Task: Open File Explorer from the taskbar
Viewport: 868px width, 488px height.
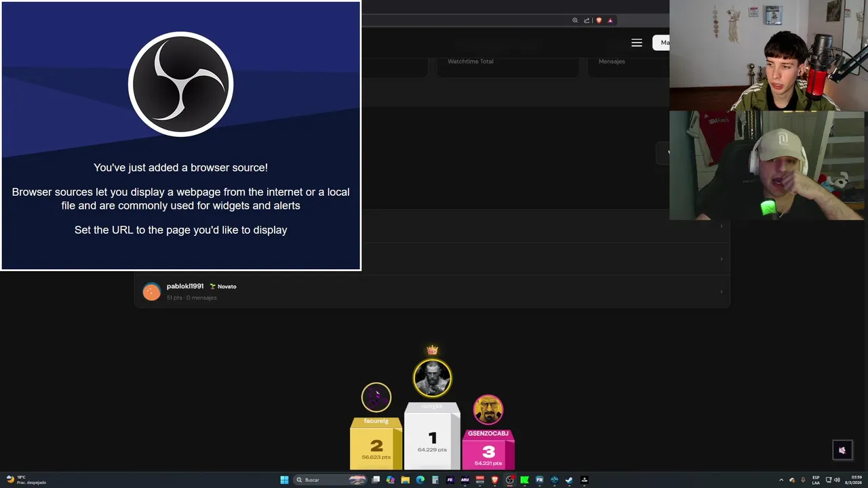Action: click(x=406, y=480)
